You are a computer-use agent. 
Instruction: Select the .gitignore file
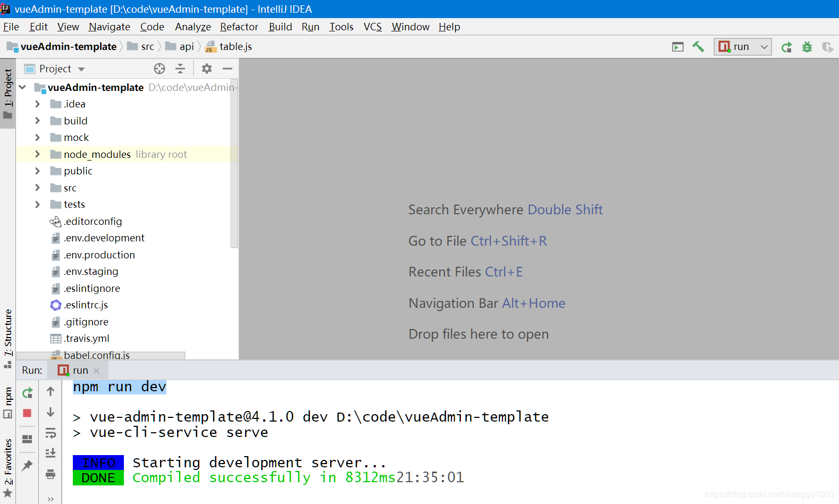coord(80,322)
